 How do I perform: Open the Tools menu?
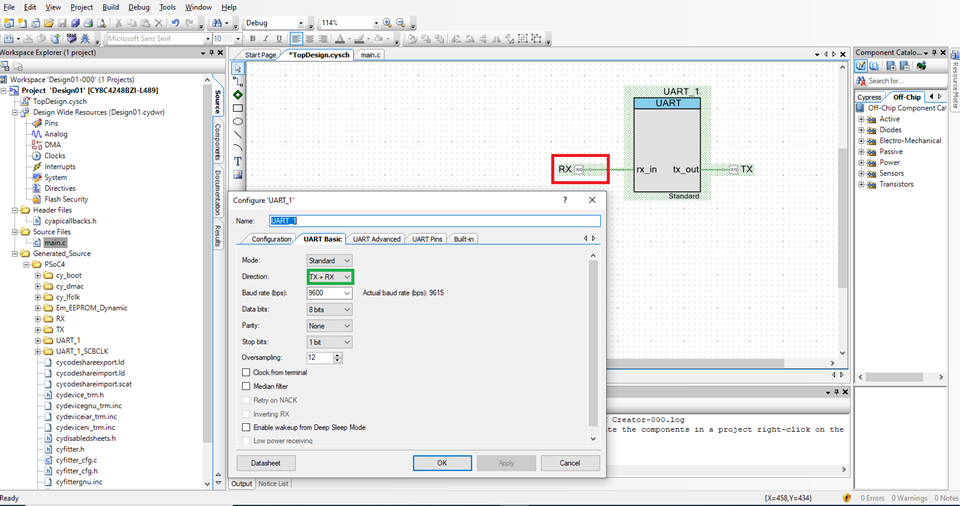tap(167, 7)
